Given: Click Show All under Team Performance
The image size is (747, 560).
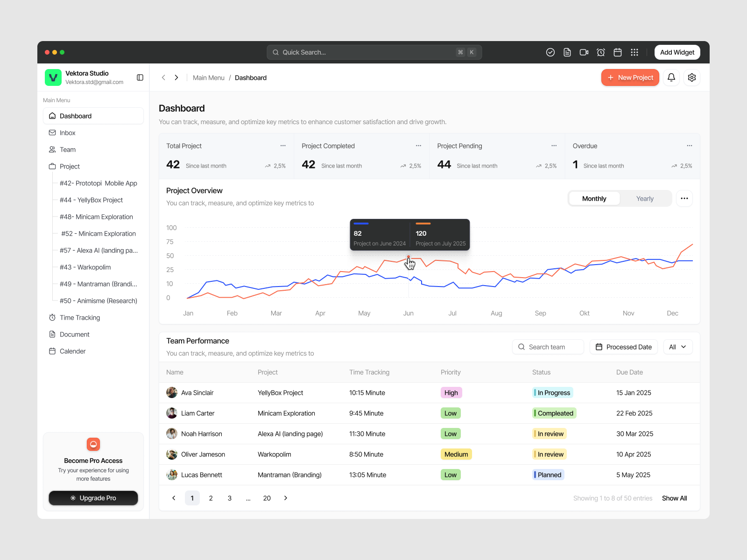Looking at the screenshot, I should (674, 498).
